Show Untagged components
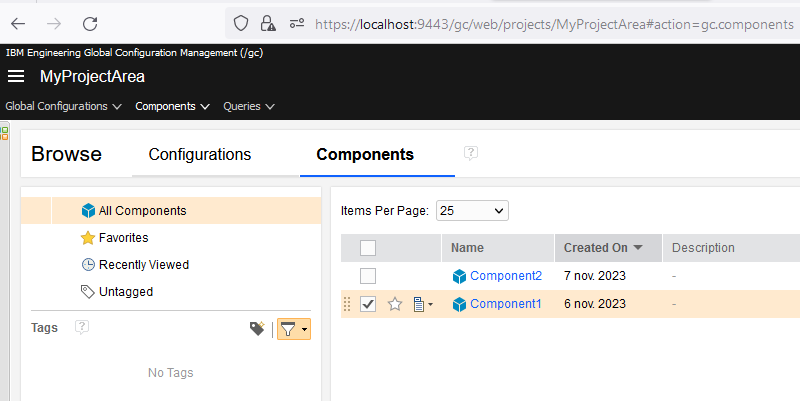800x401 pixels. 117,292
